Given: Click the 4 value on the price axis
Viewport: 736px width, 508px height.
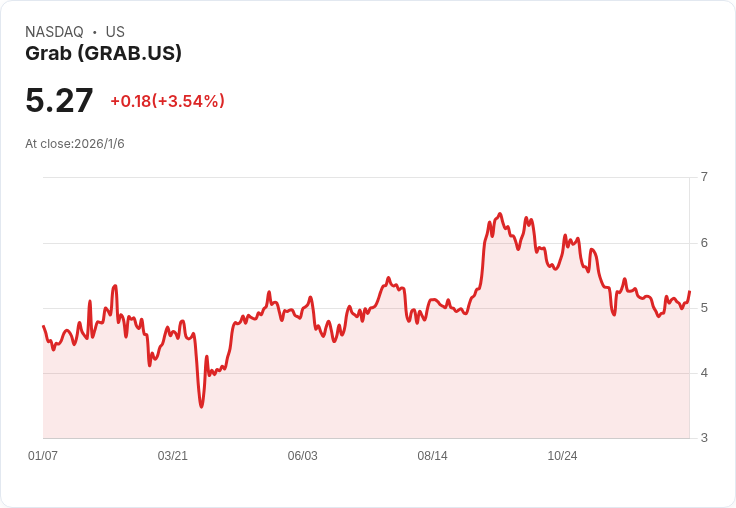Looking at the screenshot, I should (x=704, y=373).
